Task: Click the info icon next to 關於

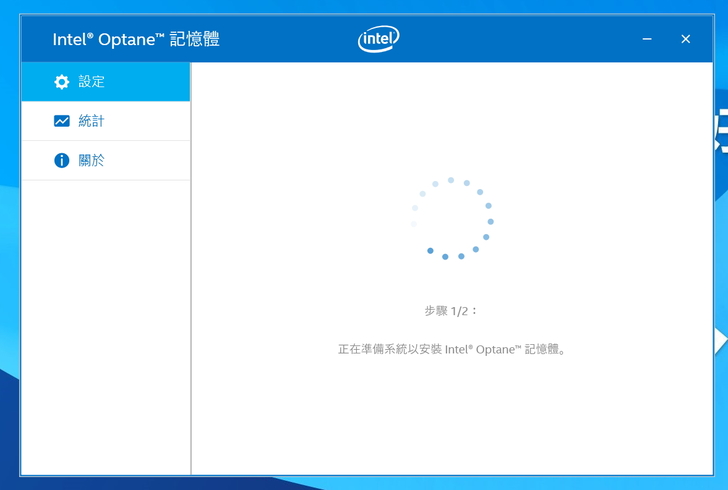Action: click(x=61, y=160)
